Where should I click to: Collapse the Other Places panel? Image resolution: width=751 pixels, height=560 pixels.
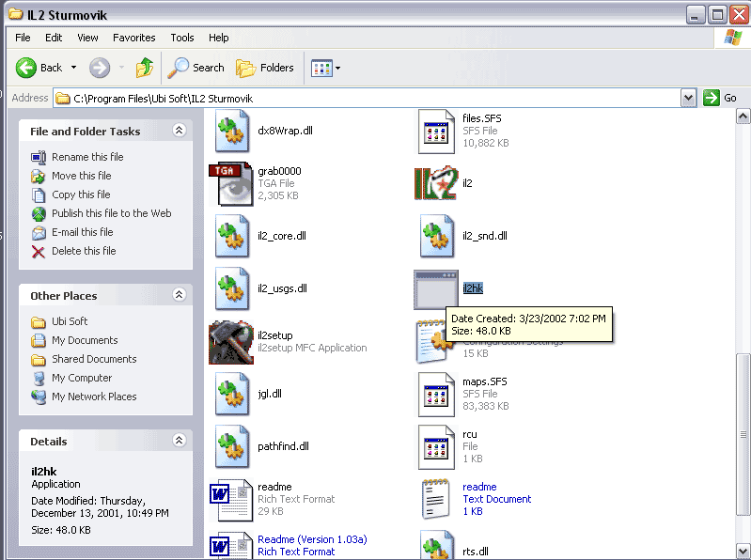[x=180, y=295]
